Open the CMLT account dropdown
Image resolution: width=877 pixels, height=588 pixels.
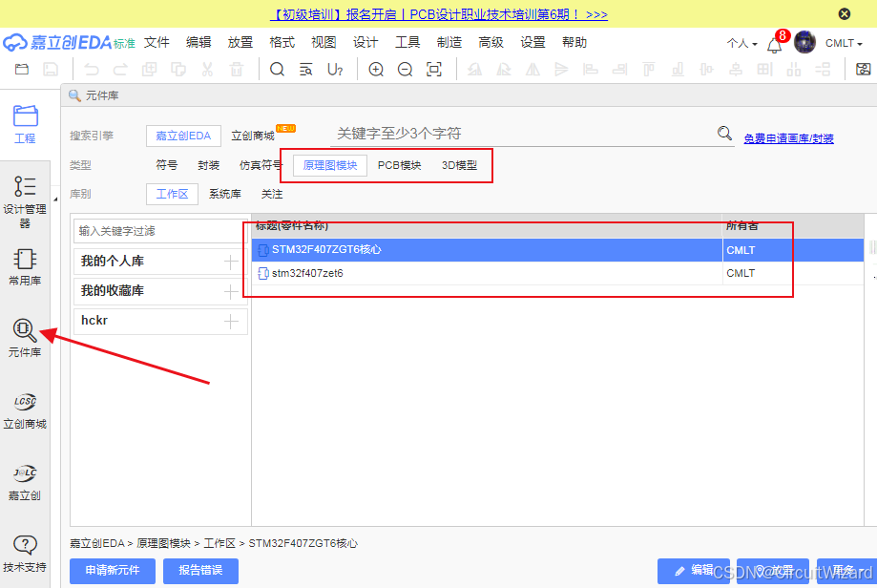click(x=844, y=43)
